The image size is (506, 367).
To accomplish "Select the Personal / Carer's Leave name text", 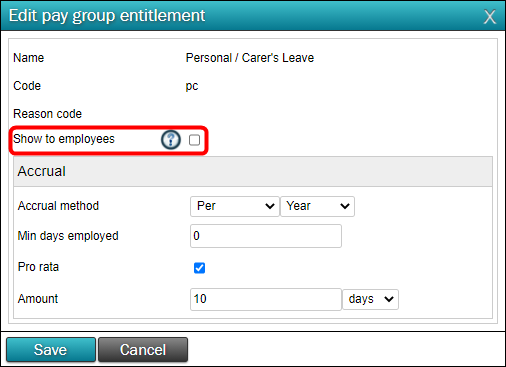I will (250, 58).
